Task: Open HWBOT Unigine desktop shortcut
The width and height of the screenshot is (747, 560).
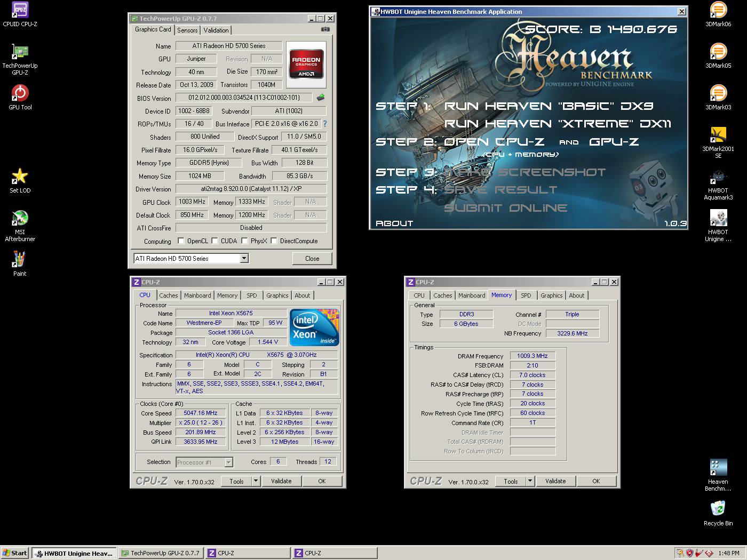Action: pos(718,226)
